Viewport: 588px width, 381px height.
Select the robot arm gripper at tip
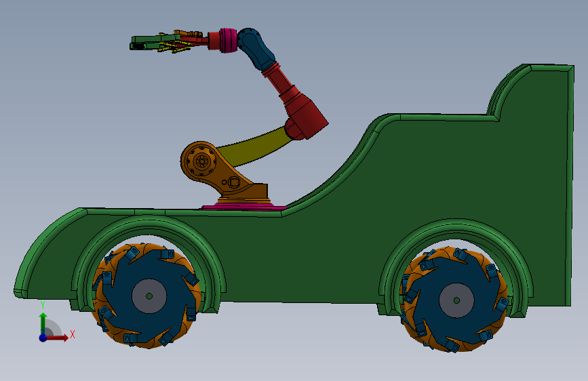[x=161, y=42]
